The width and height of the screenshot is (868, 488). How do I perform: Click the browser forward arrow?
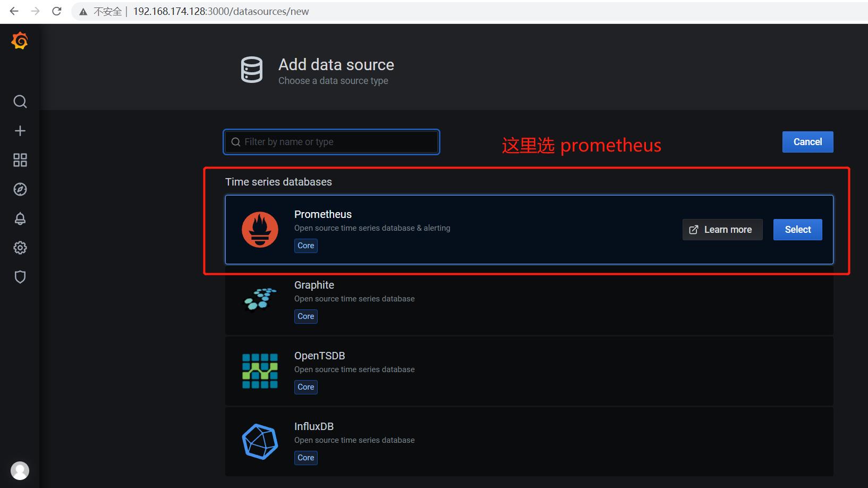click(x=36, y=11)
